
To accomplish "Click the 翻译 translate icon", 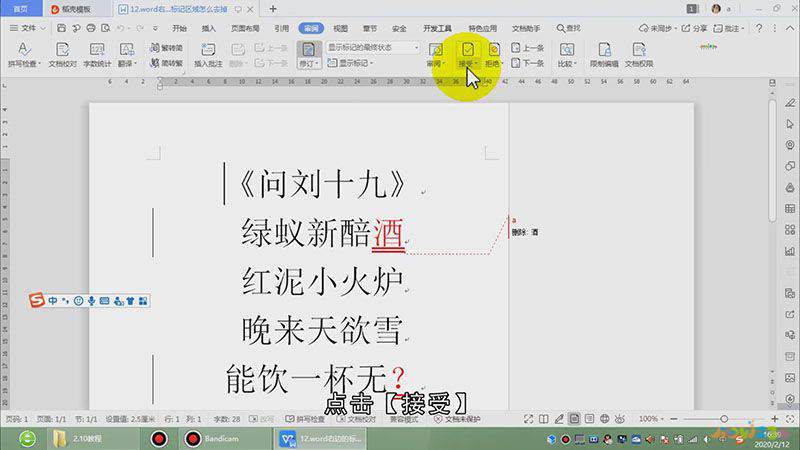I will point(127,49).
